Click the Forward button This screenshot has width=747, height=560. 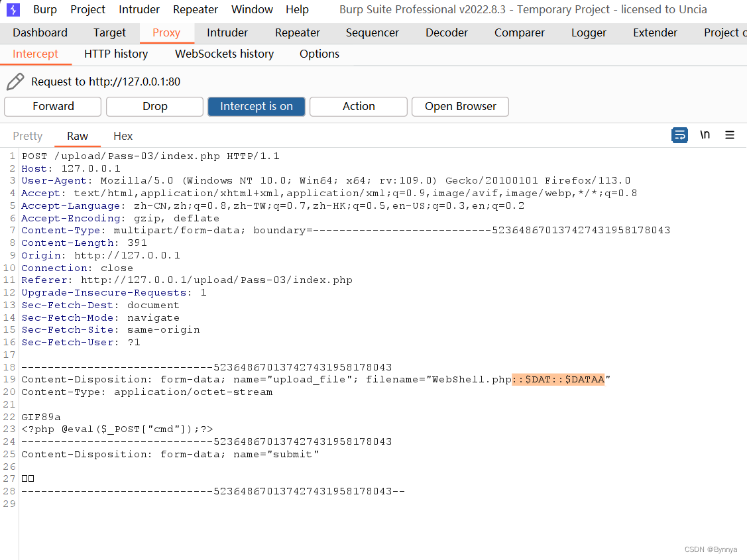pos(53,106)
